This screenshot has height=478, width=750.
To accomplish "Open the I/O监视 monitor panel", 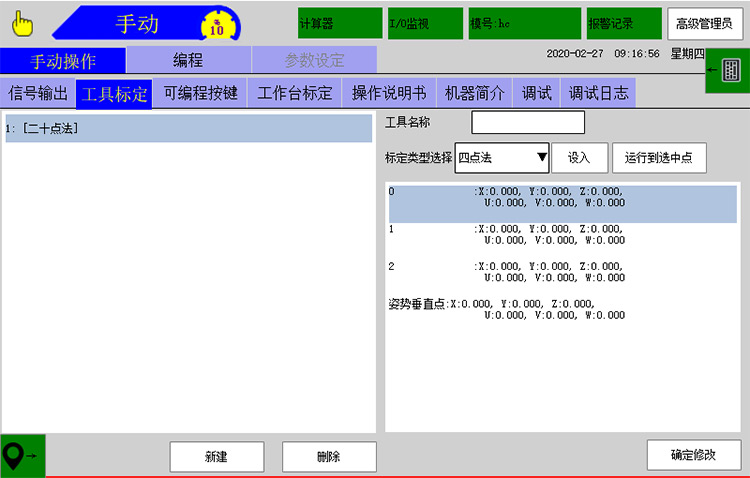I will (425, 23).
